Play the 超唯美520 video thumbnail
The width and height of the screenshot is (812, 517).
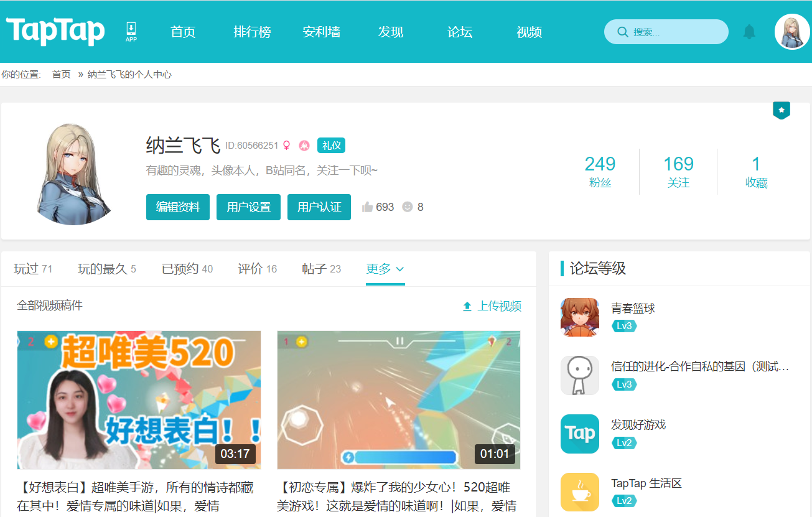[139, 400]
